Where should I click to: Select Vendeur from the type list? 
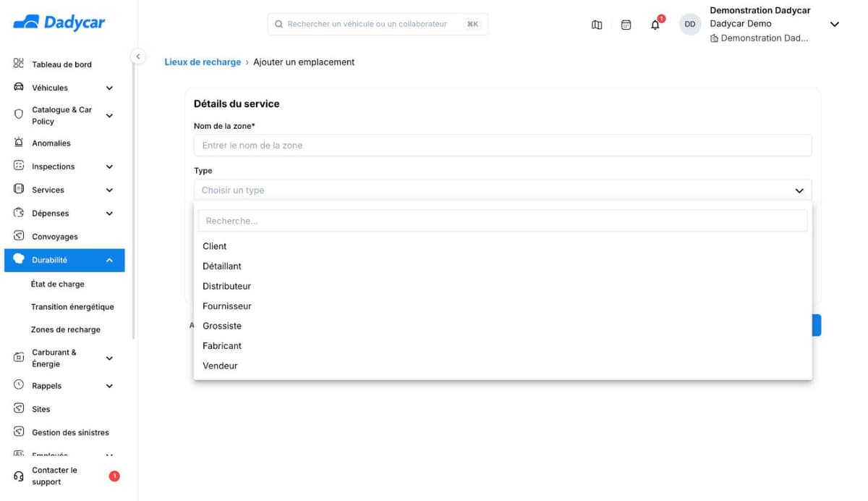click(503, 366)
